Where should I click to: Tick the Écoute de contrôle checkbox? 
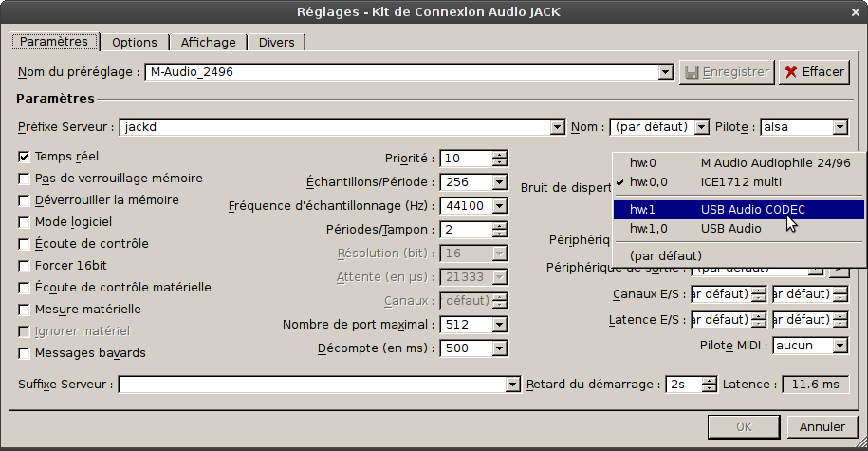[24, 244]
